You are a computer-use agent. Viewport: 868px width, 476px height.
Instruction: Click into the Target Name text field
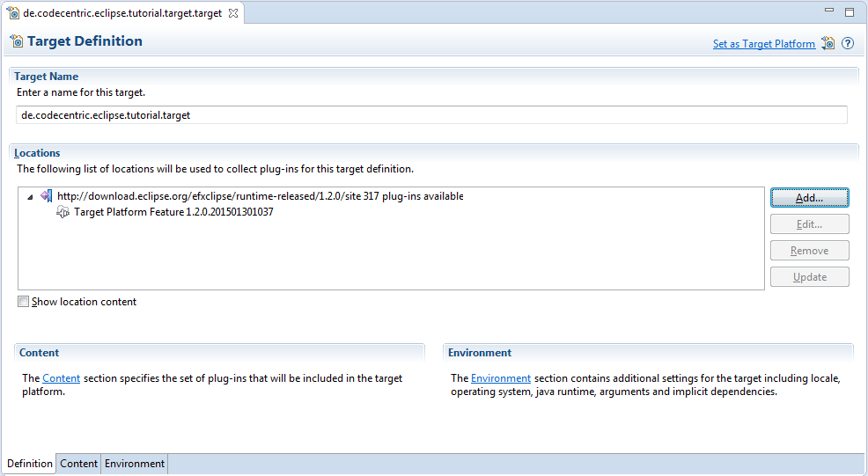coord(431,115)
